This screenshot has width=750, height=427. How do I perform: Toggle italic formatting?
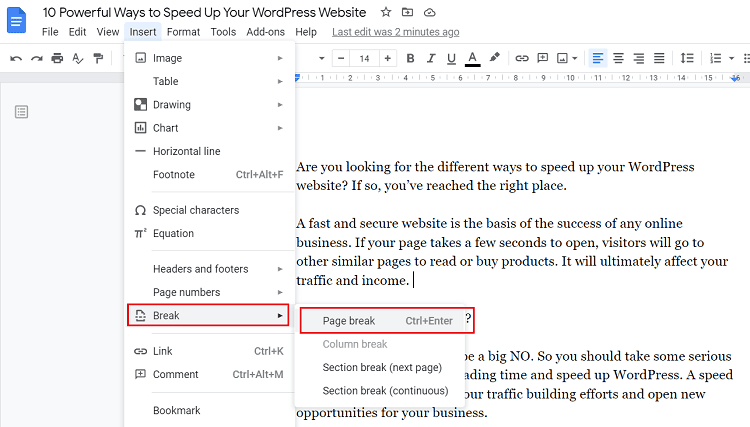pos(431,58)
